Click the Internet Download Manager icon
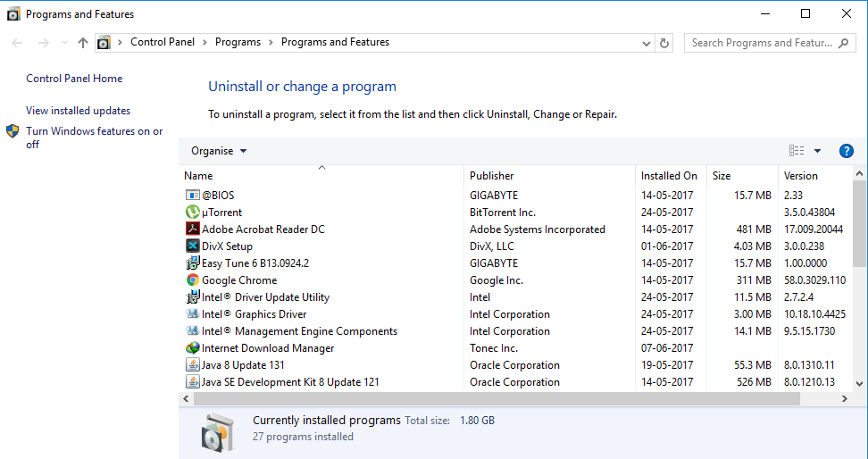This screenshot has height=459, width=868. (192, 348)
